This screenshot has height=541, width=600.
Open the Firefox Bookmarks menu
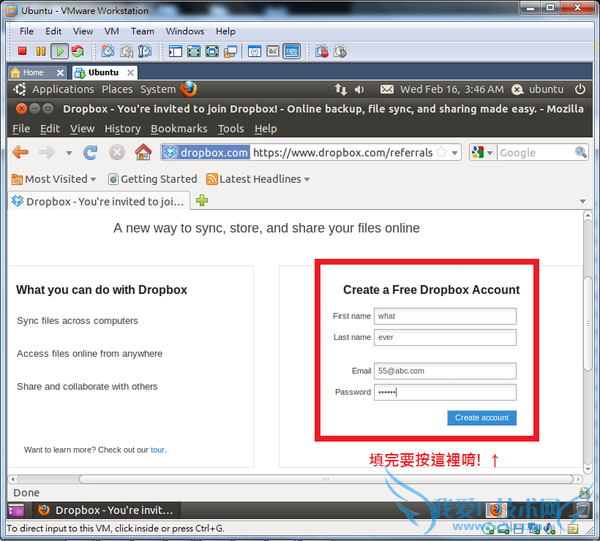click(x=179, y=129)
